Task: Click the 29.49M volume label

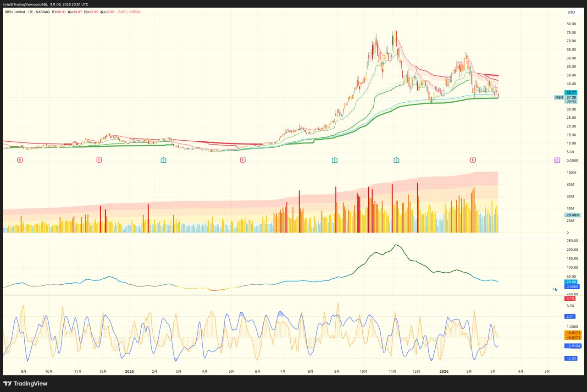Action: (571, 215)
